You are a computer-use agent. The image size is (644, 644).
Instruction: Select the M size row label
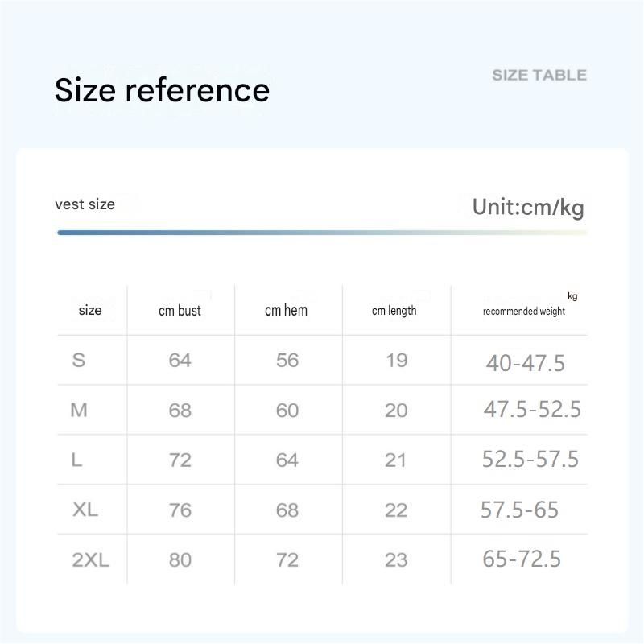(x=79, y=410)
